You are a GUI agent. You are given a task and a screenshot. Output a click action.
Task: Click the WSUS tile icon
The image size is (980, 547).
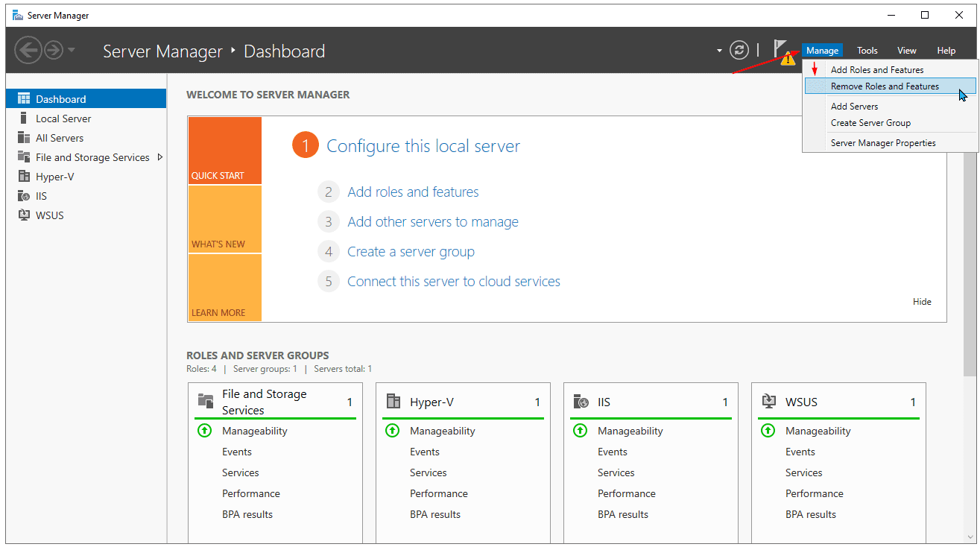pos(769,402)
